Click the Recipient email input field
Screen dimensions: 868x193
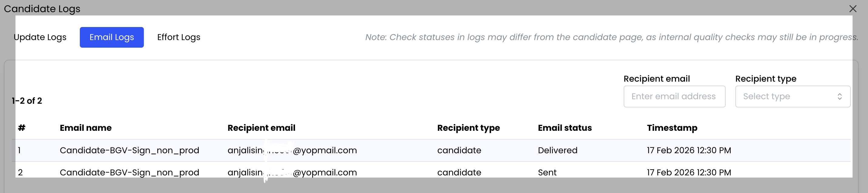(x=674, y=97)
